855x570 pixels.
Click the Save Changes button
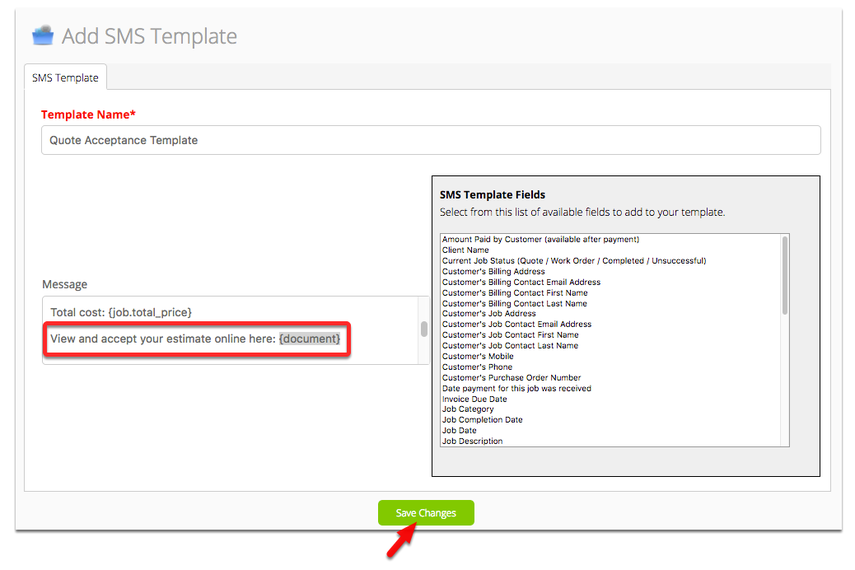click(x=426, y=513)
